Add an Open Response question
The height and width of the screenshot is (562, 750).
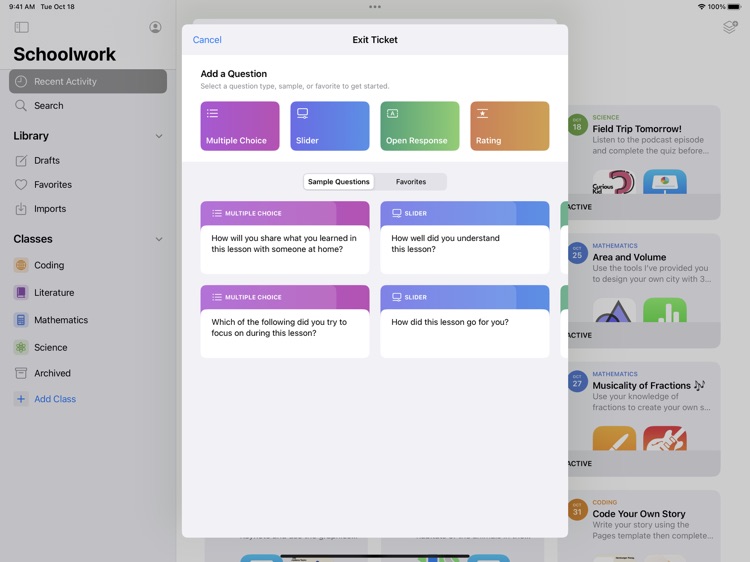point(419,126)
